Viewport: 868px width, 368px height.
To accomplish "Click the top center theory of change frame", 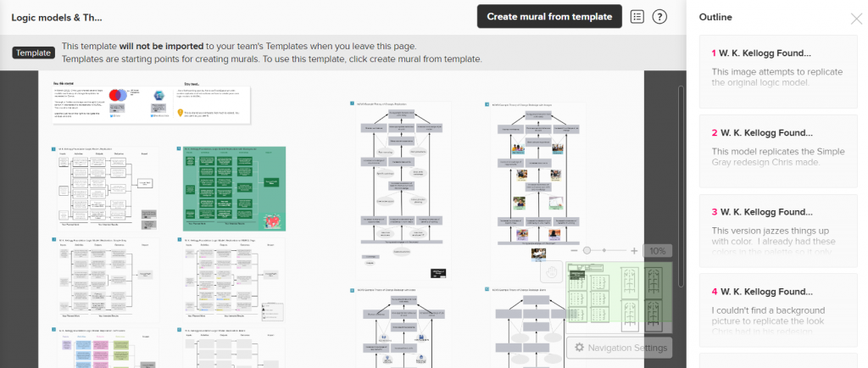I will point(403,191).
